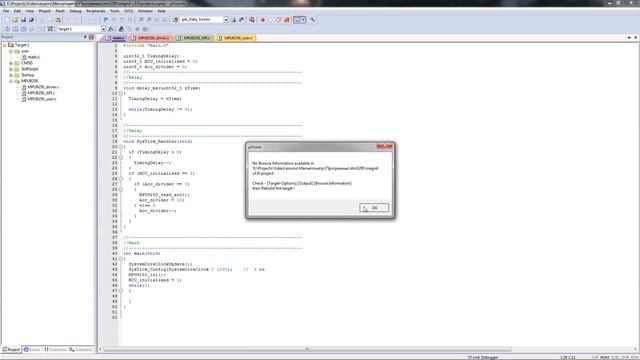The image size is (640, 360).
Task: Click the get_Data_Screen search field
Action: [x=202, y=20]
